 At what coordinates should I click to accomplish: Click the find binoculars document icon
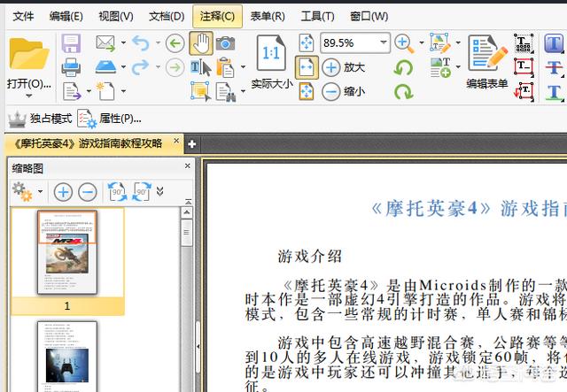(x=226, y=92)
